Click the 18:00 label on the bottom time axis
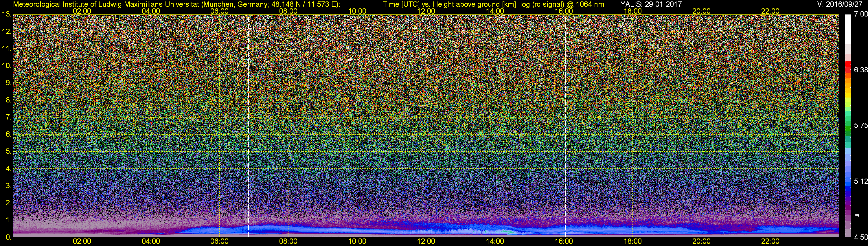The image size is (868, 246). point(632,242)
